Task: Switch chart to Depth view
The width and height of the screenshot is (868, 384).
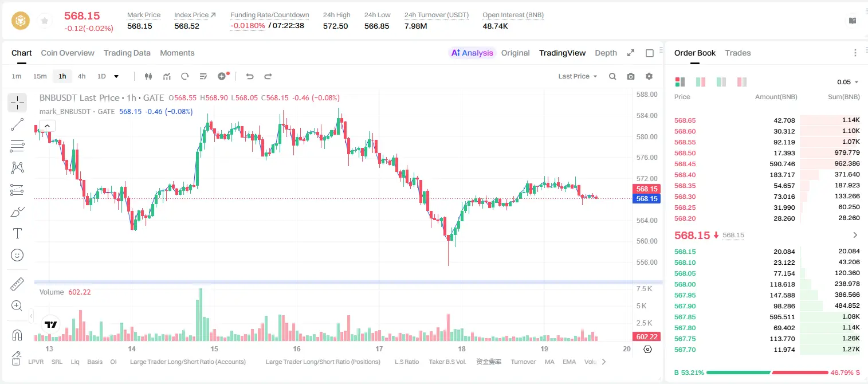Action: point(606,53)
